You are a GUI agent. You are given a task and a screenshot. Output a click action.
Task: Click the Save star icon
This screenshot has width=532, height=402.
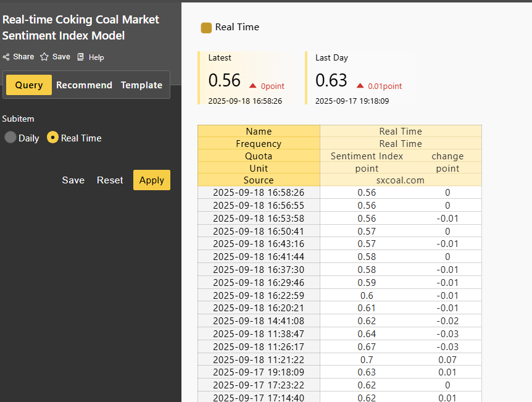tap(44, 57)
